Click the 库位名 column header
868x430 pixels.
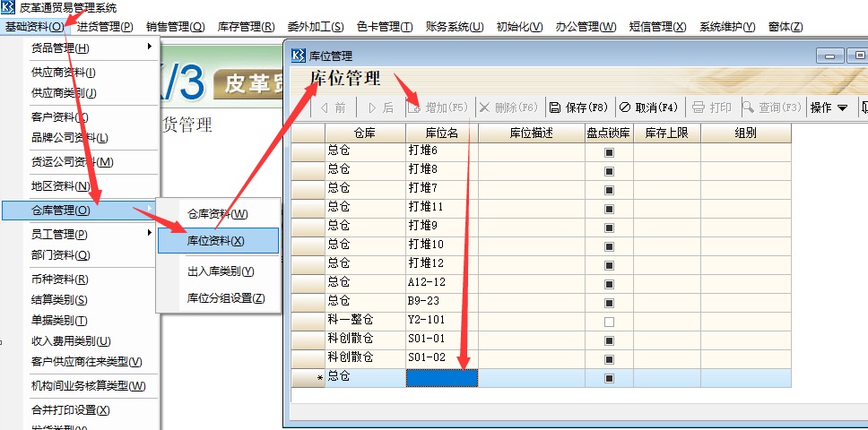pos(442,133)
